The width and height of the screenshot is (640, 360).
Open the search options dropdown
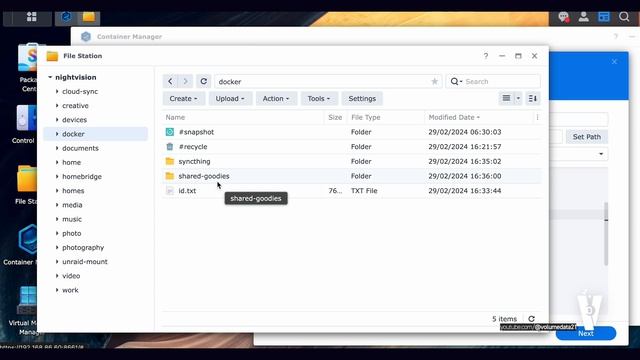click(x=456, y=82)
